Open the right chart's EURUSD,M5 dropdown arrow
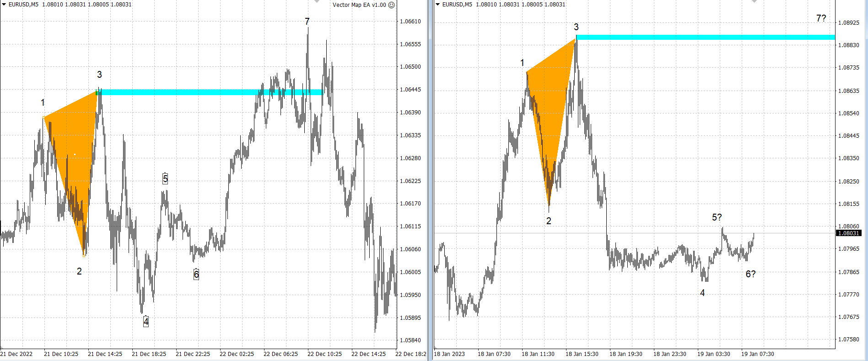The width and height of the screenshot is (868, 361). click(x=438, y=5)
